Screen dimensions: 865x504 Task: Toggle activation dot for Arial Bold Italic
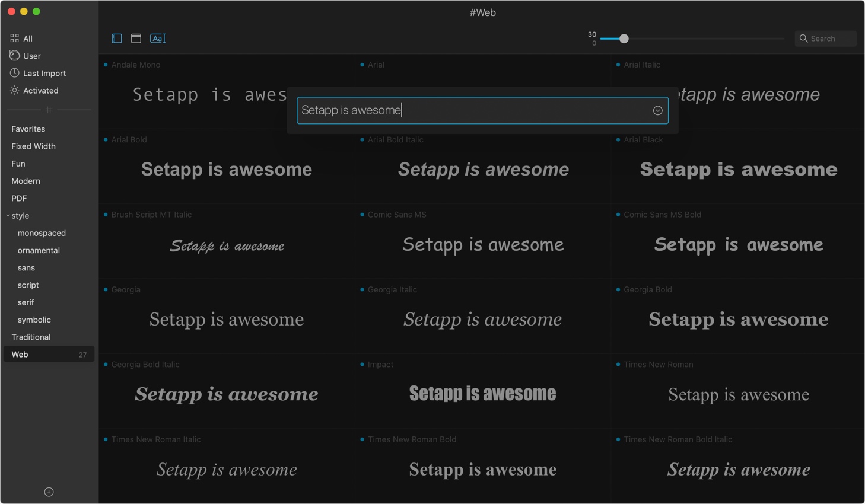(362, 140)
